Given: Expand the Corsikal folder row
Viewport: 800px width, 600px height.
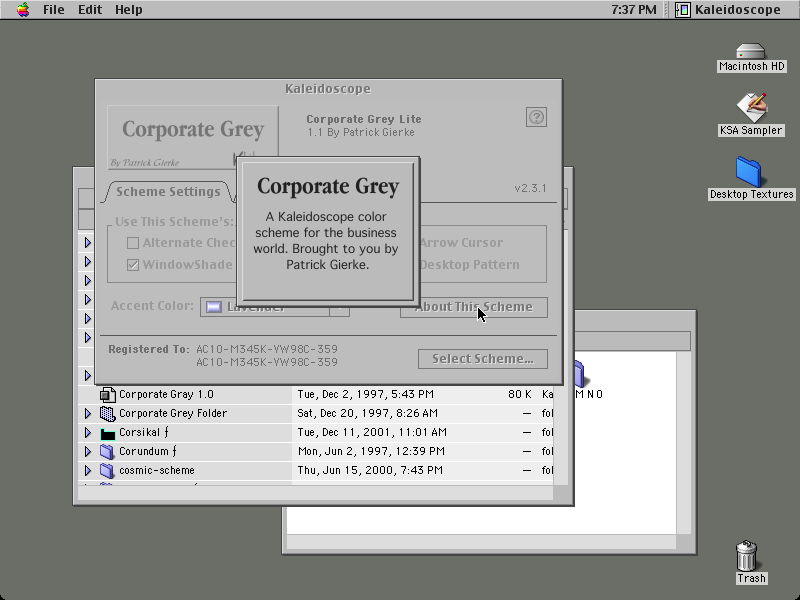Looking at the screenshot, I should pos(88,433).
